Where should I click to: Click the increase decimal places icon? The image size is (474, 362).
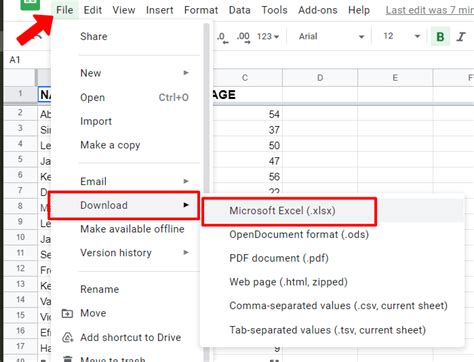243,37
